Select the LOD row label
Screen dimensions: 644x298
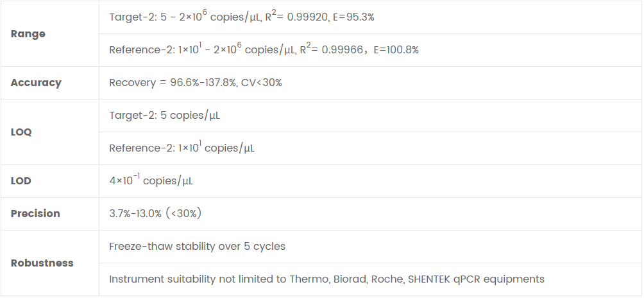21,181
